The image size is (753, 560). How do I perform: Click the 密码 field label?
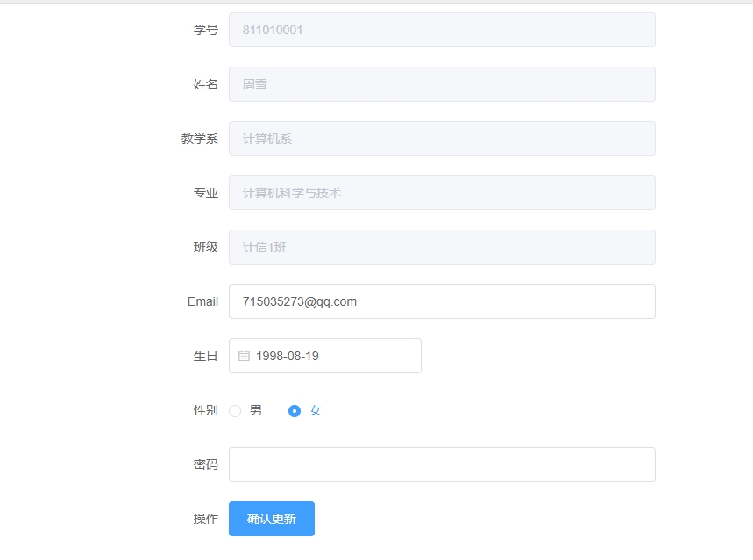coord(205,464)
